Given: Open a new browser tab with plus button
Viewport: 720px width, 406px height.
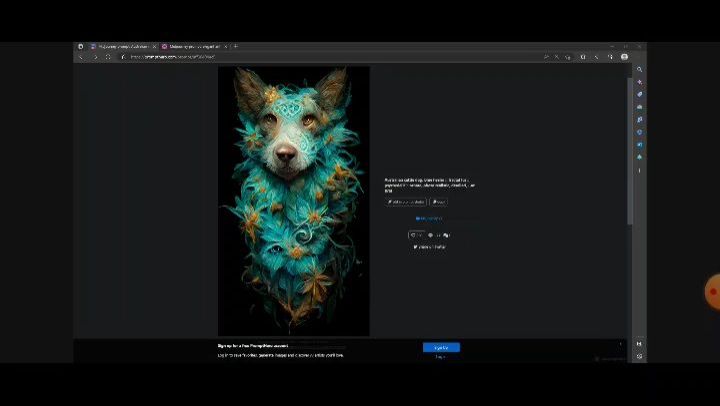Looking at the screenshot, I should coord(235,46).
